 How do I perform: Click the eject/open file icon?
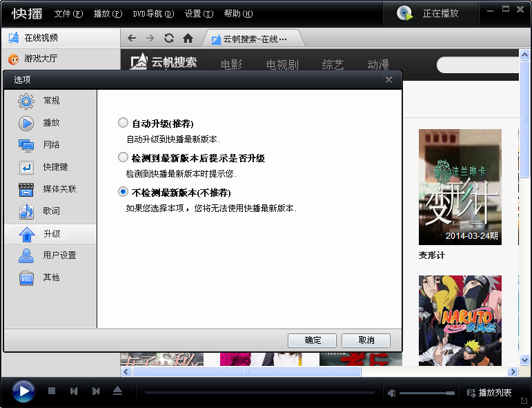coord(117,391)
